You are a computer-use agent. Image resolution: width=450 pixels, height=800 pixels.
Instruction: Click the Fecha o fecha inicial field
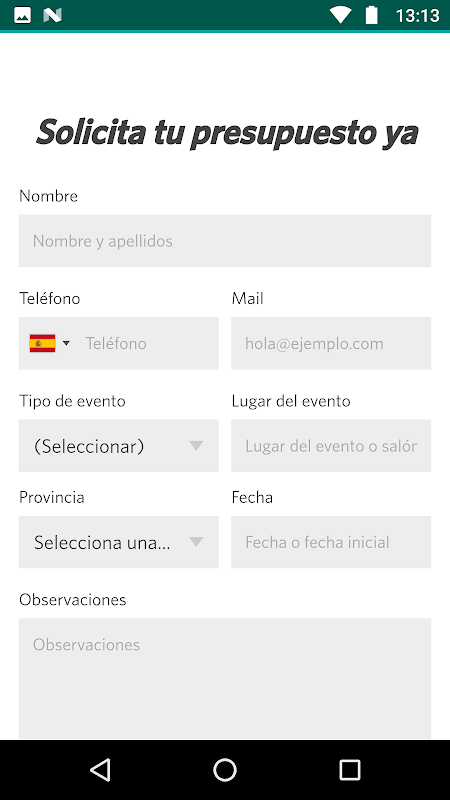331,542
